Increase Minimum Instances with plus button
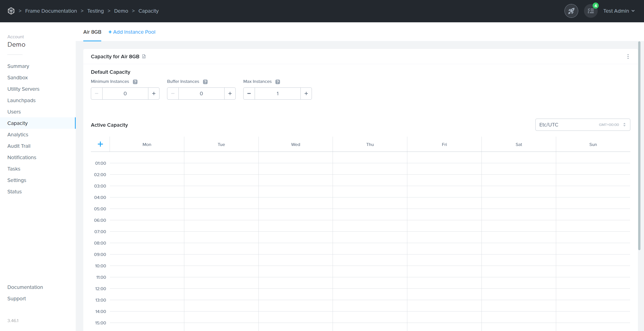 [154, 94]
